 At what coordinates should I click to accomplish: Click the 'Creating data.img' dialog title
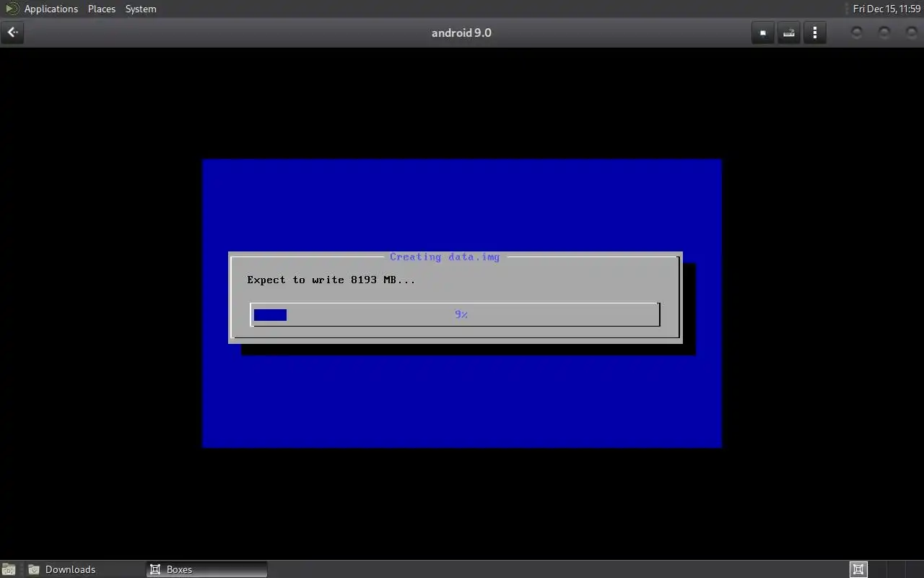(445, 256)
